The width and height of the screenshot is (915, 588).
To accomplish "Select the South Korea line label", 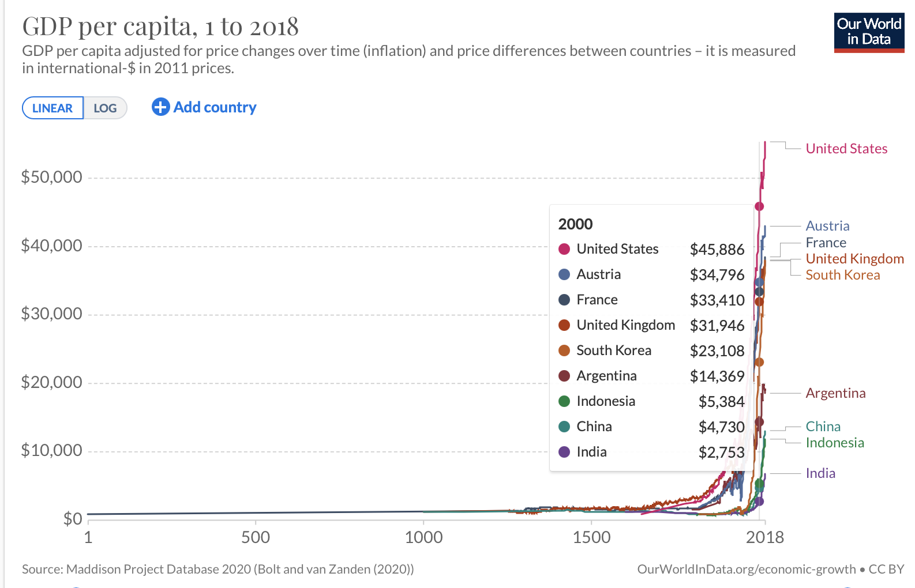I will tap(842, 275).
